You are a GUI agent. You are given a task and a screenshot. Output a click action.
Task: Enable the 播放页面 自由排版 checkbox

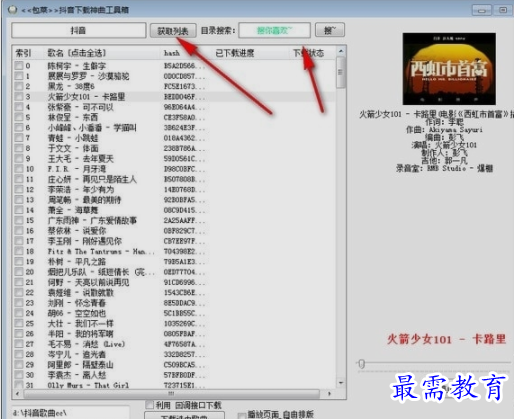[242, 415]
